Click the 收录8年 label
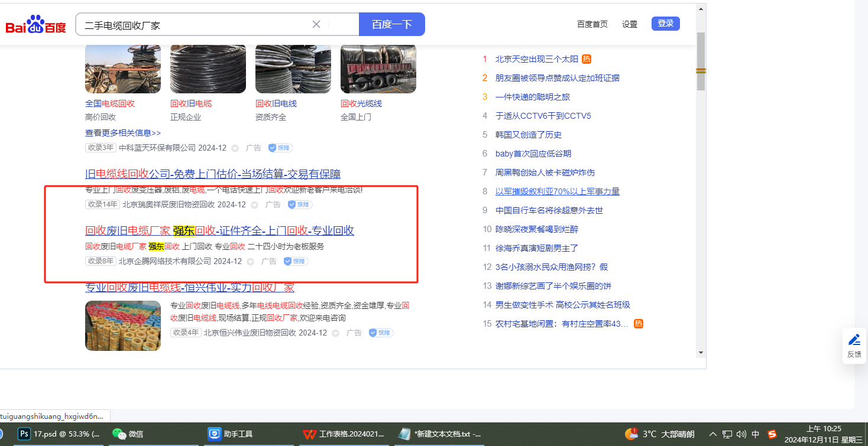The image size is (868, 446). coord(101,261)
